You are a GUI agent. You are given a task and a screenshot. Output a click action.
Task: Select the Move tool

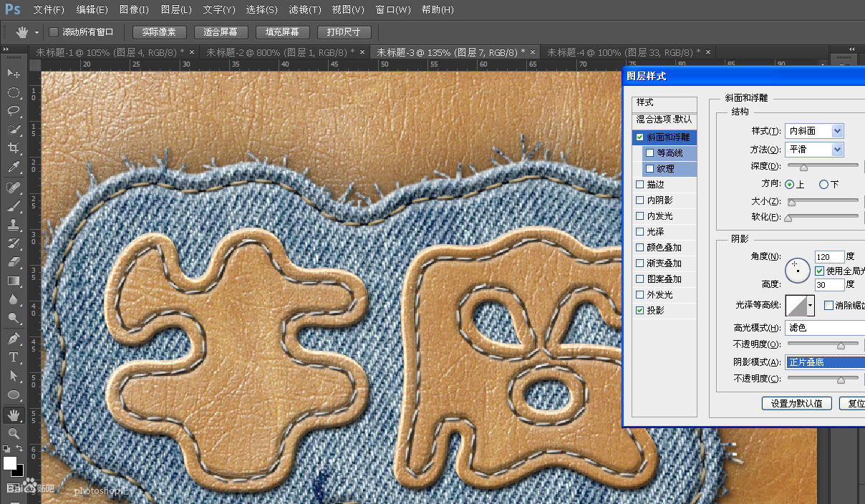click(x=13, y=73)
